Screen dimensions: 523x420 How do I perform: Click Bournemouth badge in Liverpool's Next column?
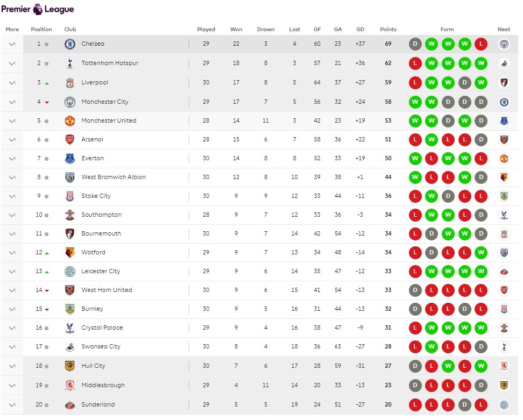point(504,83)
